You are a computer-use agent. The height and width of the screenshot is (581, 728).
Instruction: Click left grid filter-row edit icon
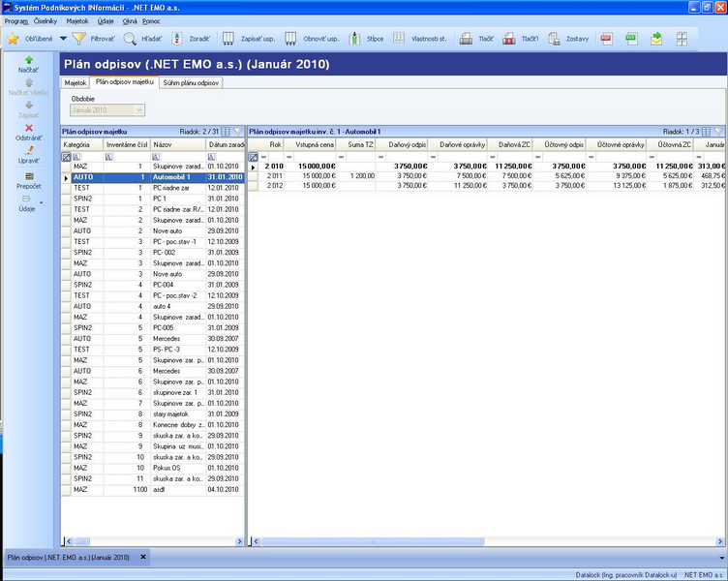tap(67, 157)
